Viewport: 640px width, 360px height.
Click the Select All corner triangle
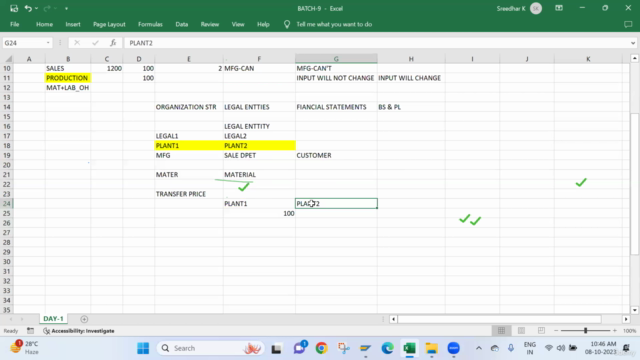point(9,59)
